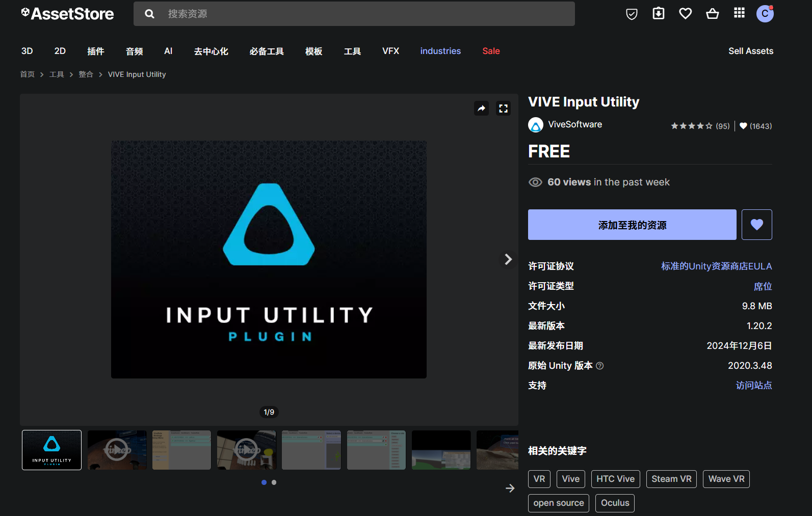Open the shield verified icon

[x=632, y=14]
